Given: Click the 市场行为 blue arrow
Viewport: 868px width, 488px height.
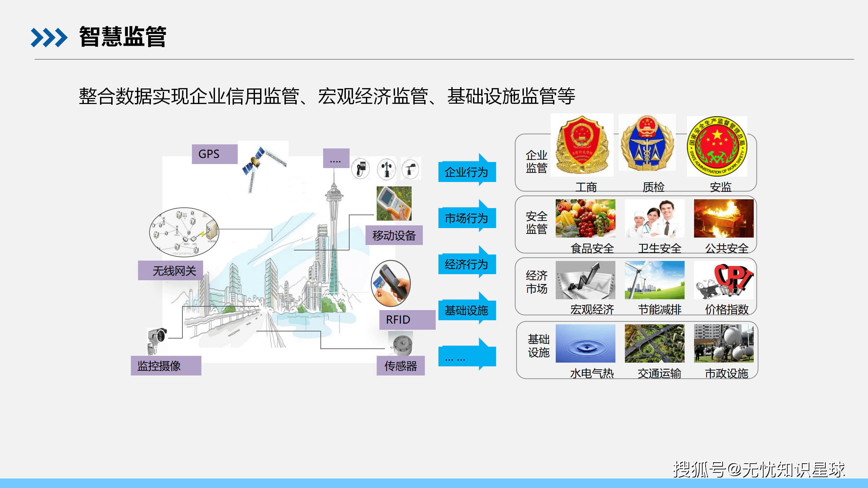Looking at the screenshot, I should (467, 216).
